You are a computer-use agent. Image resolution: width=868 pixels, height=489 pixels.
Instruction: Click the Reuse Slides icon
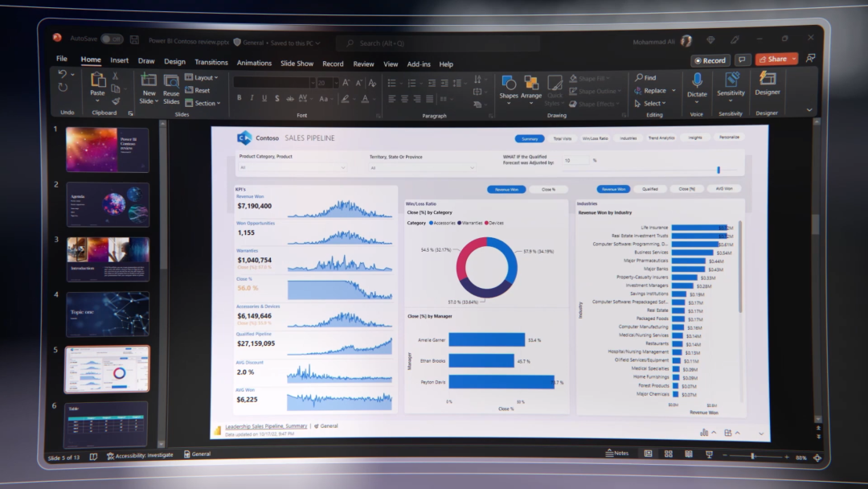(171, 81)
